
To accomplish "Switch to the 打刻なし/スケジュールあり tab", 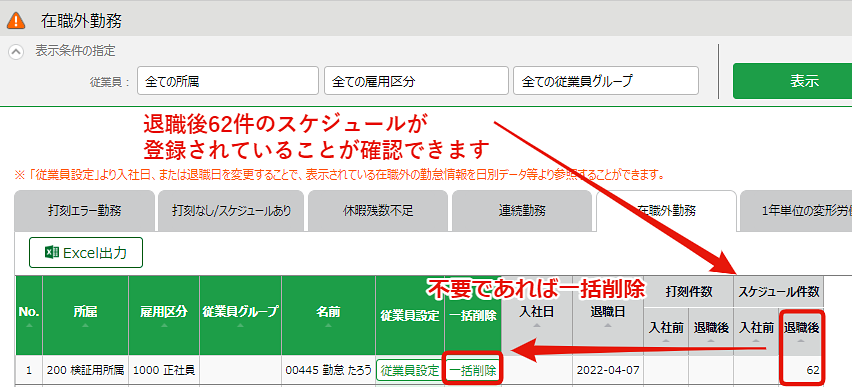I will tap(231, 211).
